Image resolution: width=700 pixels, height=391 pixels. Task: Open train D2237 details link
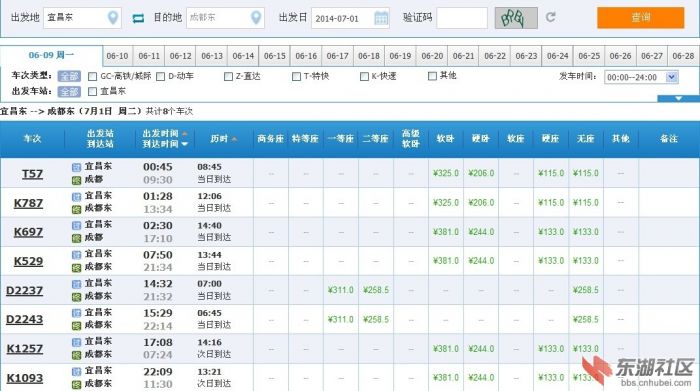point(25,291)
